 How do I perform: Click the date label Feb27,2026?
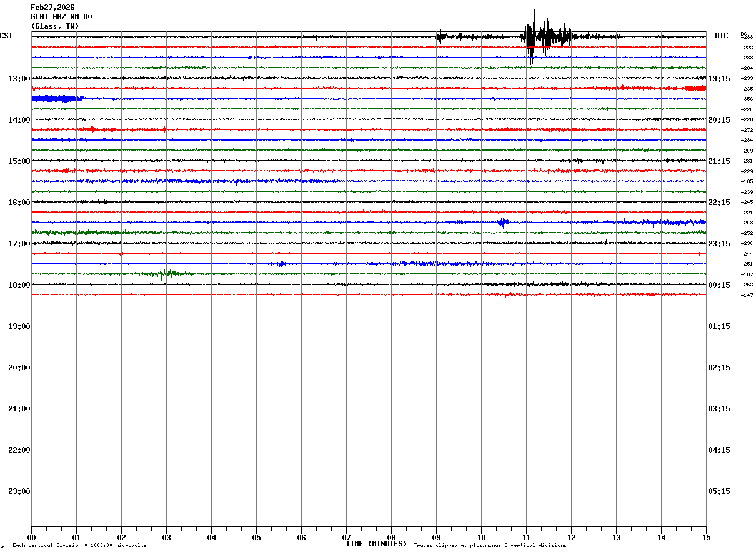click(52, 8)
